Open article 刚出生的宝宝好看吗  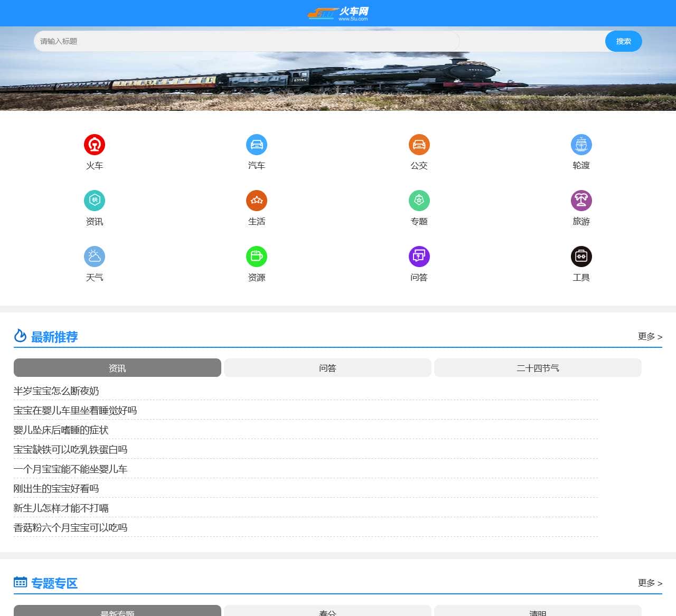[x=57, y=489]
